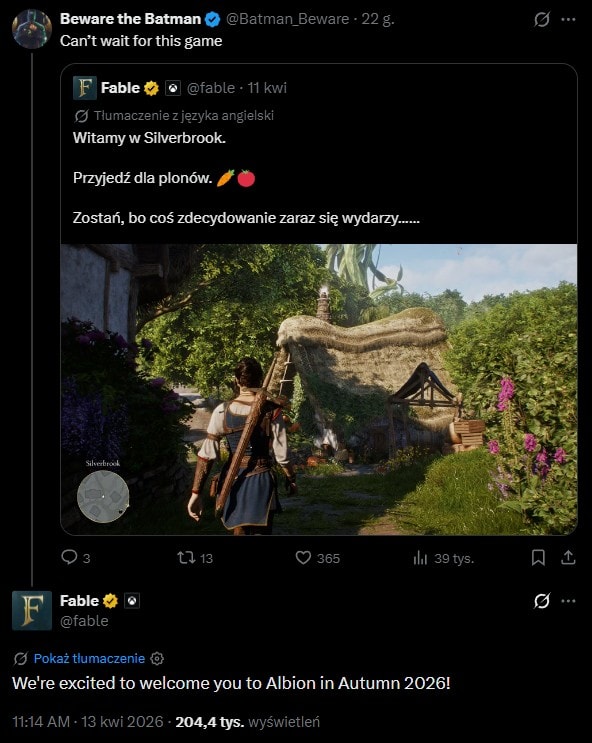
Task: Click Fable name in quoted tweet
Action: pos(120,88)
